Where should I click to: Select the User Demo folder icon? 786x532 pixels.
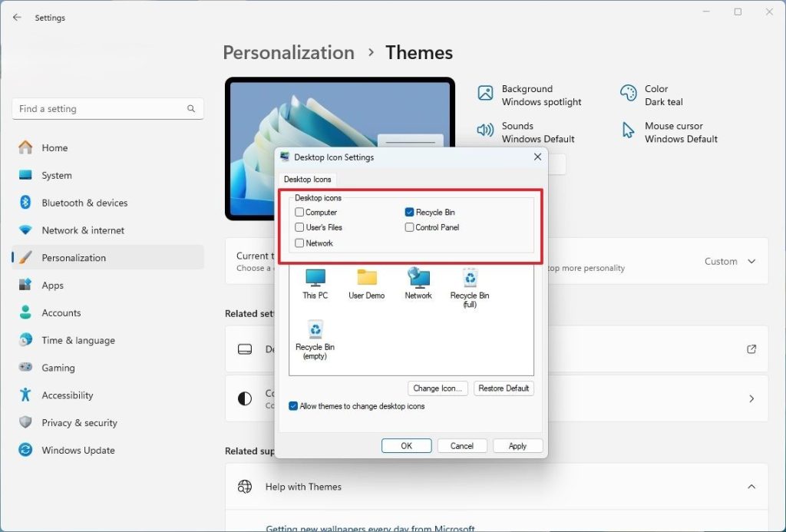point(366,280)
